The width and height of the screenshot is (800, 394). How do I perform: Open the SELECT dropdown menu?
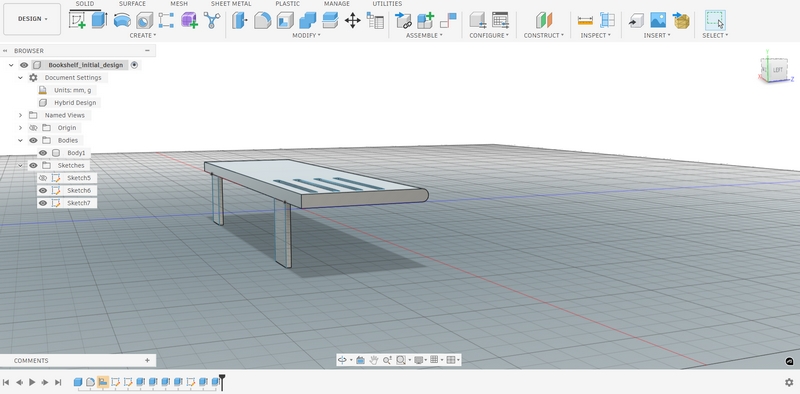click(715, 35)
